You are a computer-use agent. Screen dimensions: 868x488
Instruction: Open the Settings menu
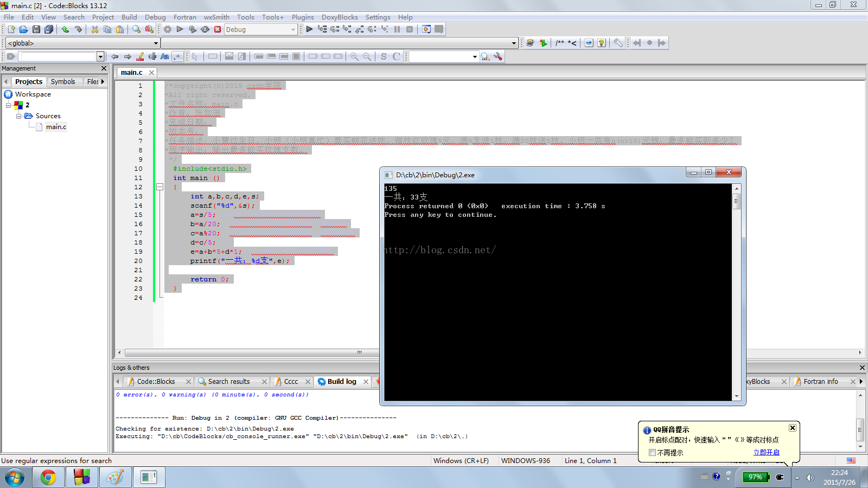coord(378,17)
